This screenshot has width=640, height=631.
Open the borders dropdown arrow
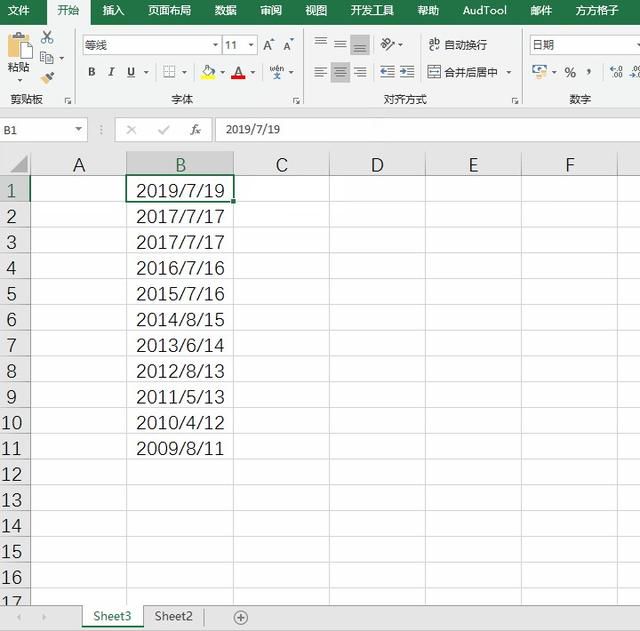click(184, 72)
